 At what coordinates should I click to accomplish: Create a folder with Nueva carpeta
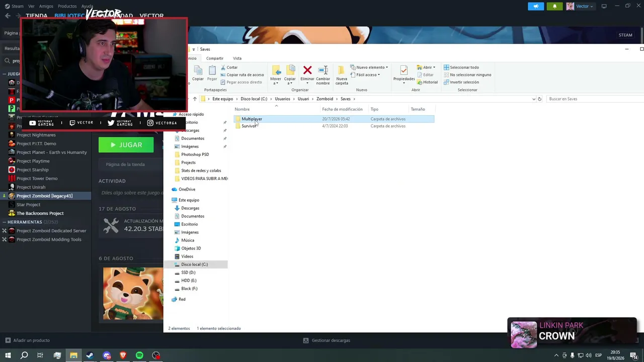[x=342, y=74]
